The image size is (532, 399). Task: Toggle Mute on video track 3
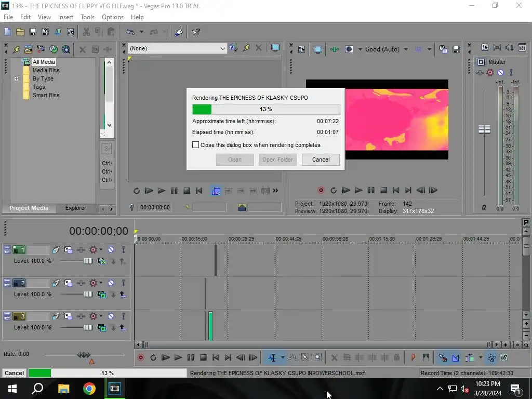[111, 316]
